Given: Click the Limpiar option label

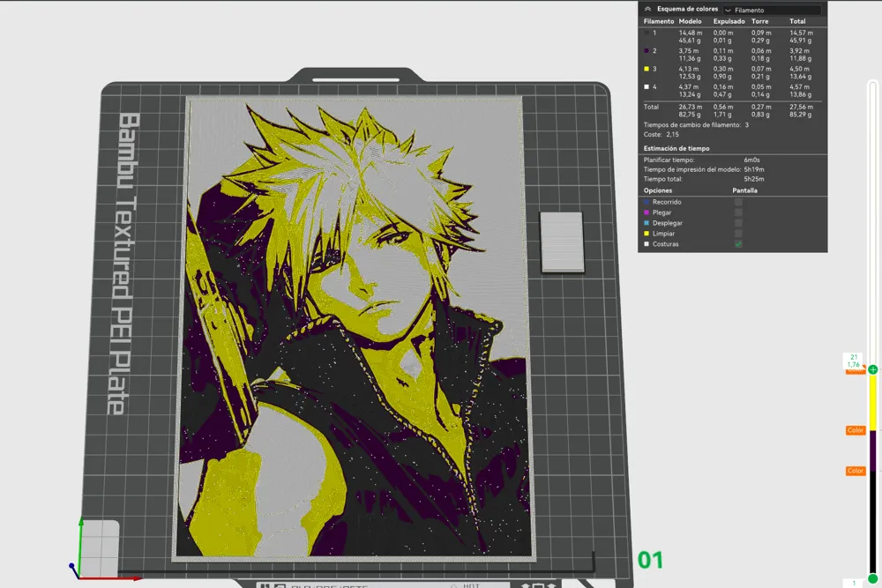Looking at the screenshot, I should point(664,234).
